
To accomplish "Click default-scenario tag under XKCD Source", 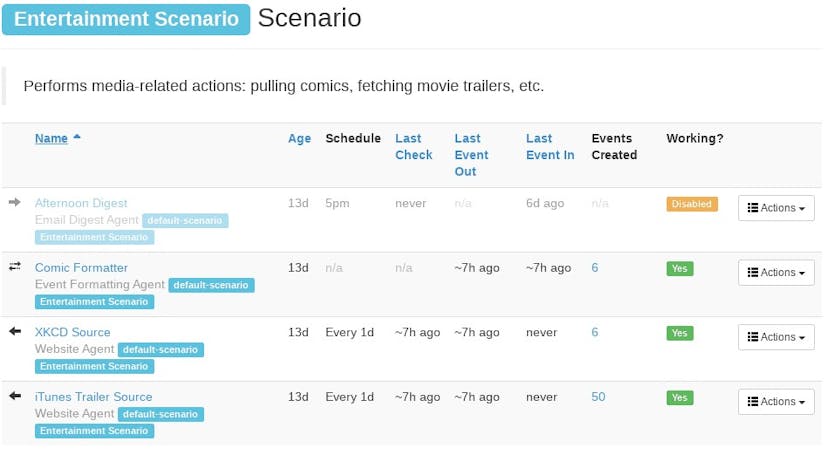I will 161,349.
